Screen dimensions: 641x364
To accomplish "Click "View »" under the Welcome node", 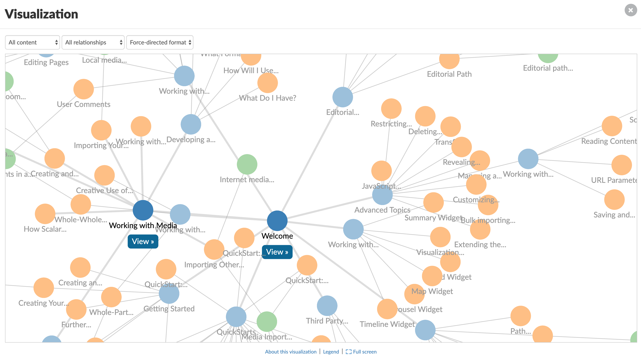I will point(277,252).
